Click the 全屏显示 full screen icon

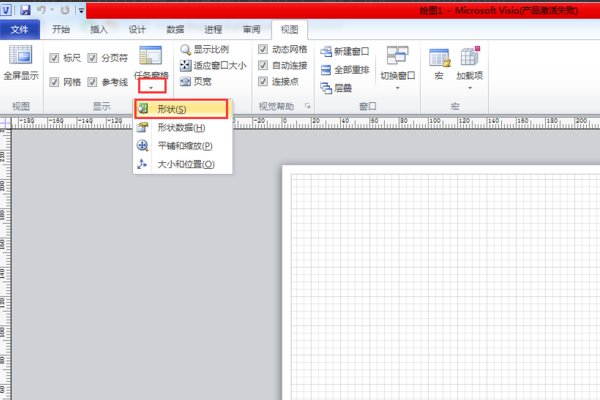21,54
